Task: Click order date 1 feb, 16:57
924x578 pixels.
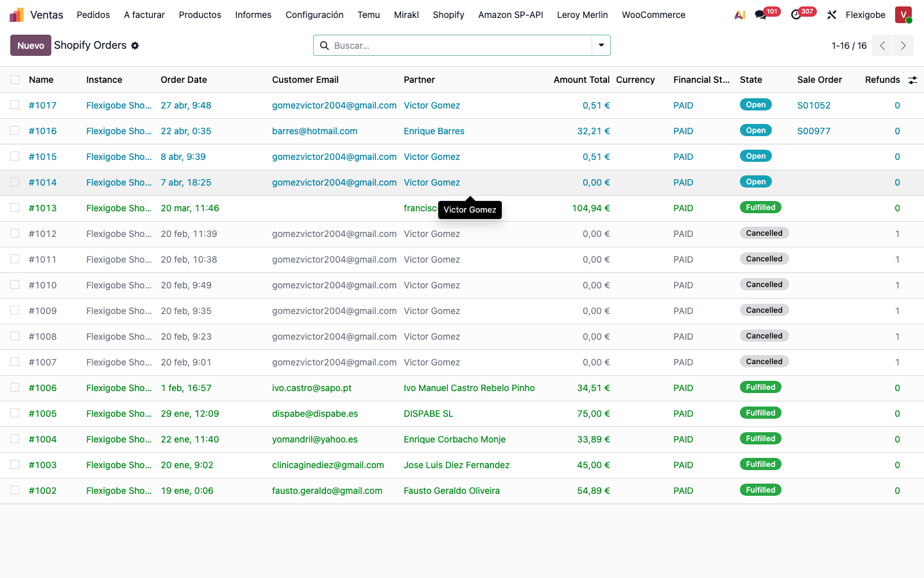Action: [x=186, y=388]
